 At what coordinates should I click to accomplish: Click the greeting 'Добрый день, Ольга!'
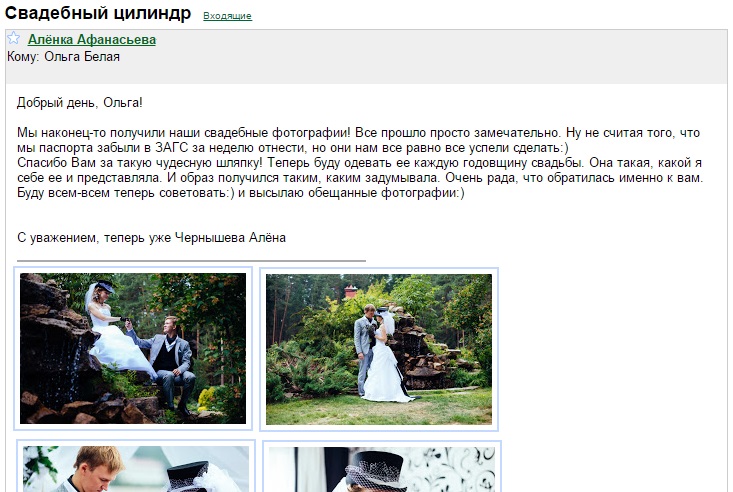[79, 102]
